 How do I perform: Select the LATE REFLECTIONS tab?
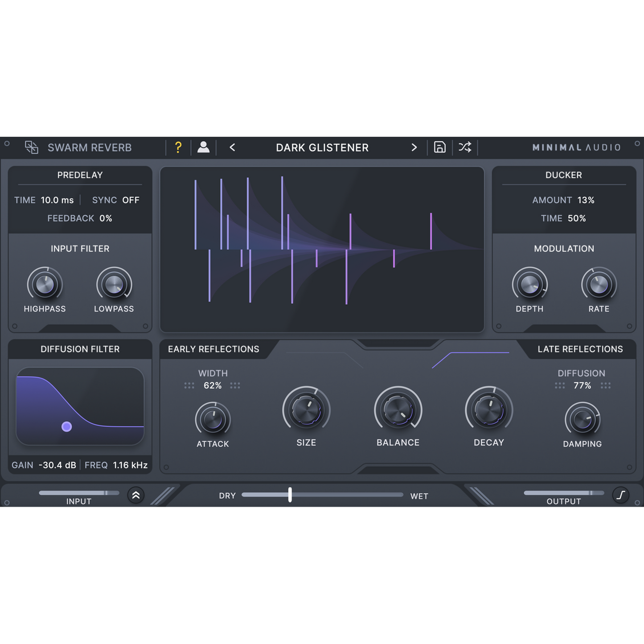[x=580, y=349]
